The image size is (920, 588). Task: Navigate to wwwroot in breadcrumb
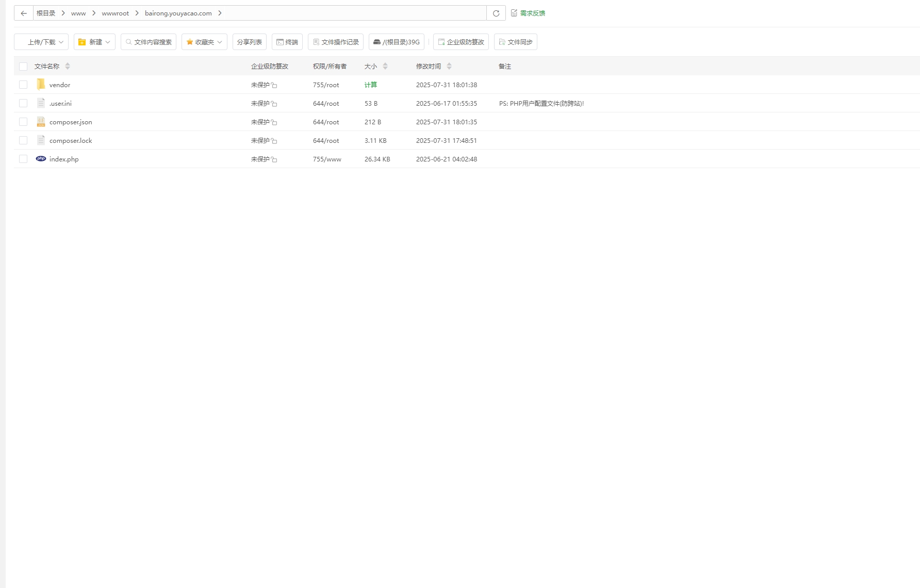(116, 13)
